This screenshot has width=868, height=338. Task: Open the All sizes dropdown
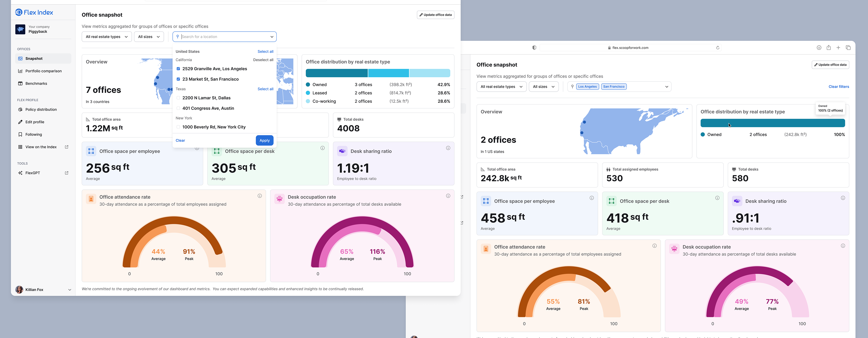[149, 37]
